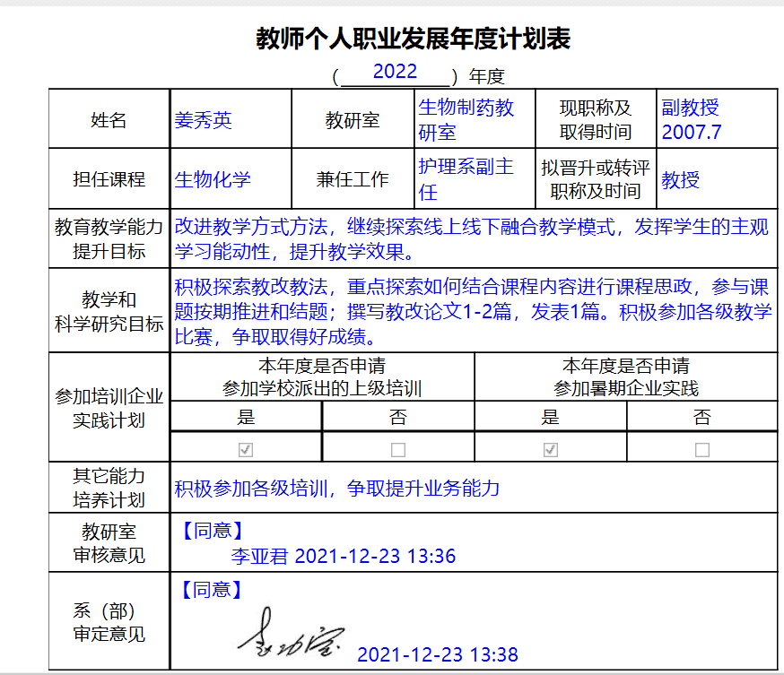Image resolution: width=784 pixels, height=675 pixels.
Task: Click the research goal text starting 积极探索教改教法
Action: [471, 312]
